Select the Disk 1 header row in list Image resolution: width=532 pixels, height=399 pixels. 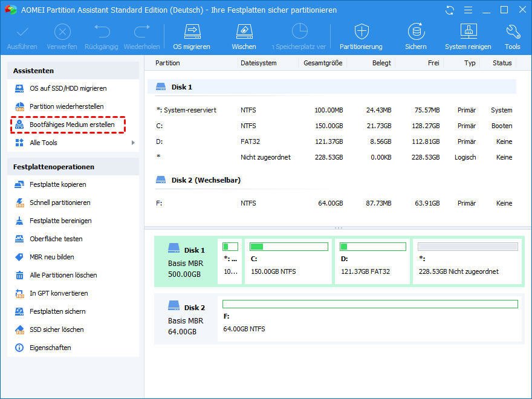(x=332, y=87)
